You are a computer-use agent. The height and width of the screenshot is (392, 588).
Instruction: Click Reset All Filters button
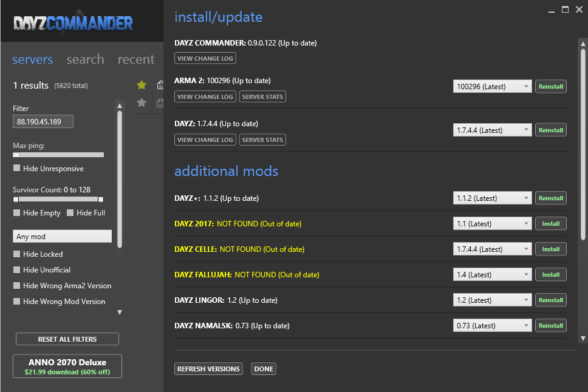click(67, 339)
